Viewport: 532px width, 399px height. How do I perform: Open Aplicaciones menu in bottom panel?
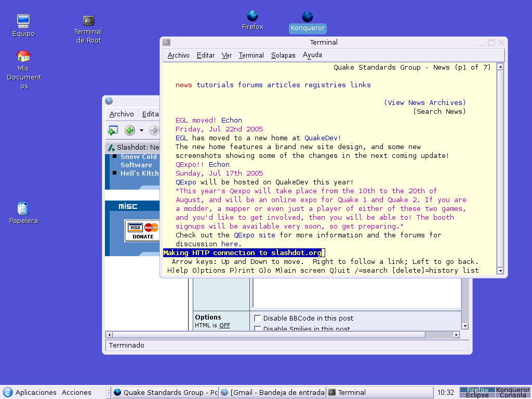pyautogui.click(x=36, y=393)
